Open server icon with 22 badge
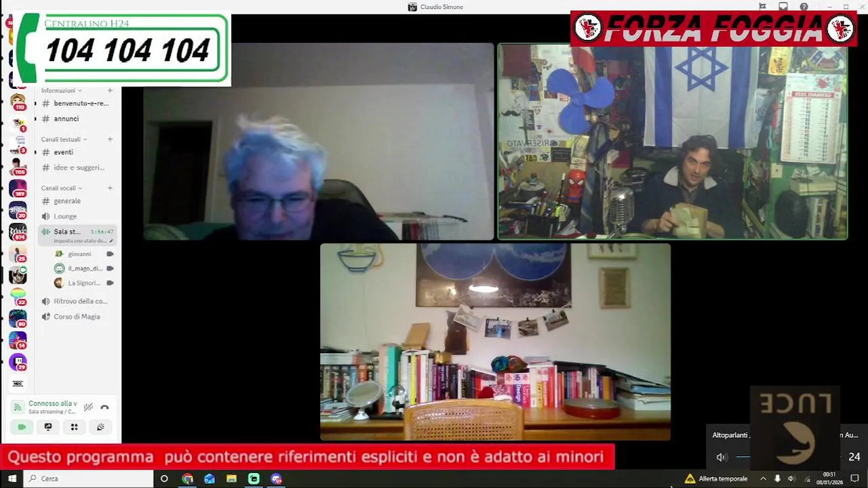Screen dimensions: 868x488 [18, 297]
